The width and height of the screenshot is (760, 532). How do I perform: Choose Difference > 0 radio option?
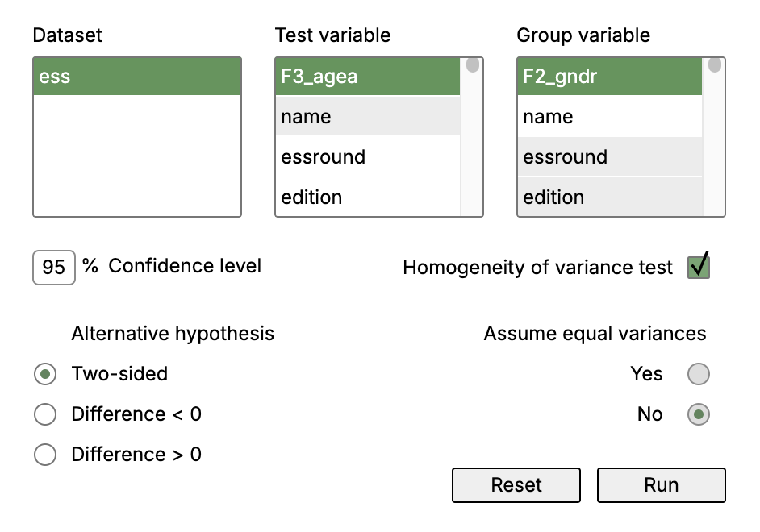point(45,454)
